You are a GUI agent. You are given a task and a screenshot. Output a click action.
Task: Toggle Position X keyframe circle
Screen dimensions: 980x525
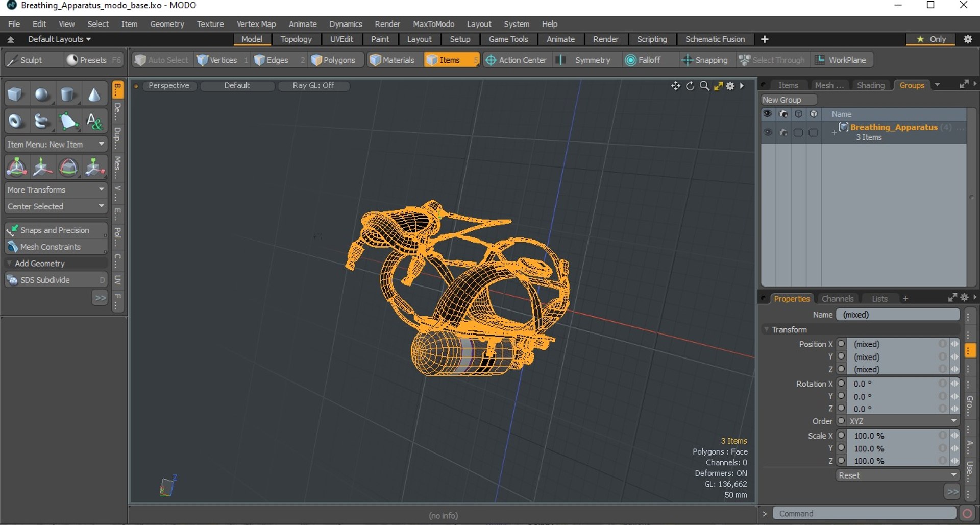841,344
